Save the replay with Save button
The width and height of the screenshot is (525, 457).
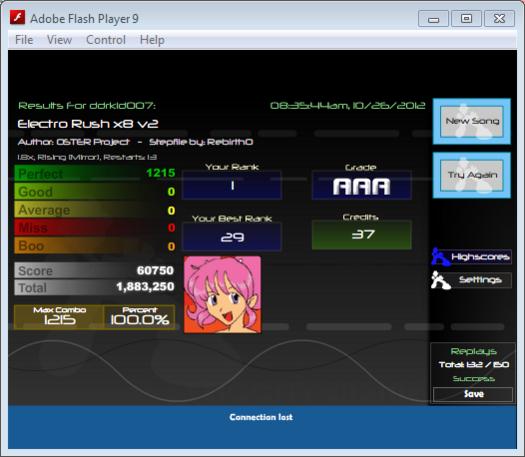[x=473, y=394]
